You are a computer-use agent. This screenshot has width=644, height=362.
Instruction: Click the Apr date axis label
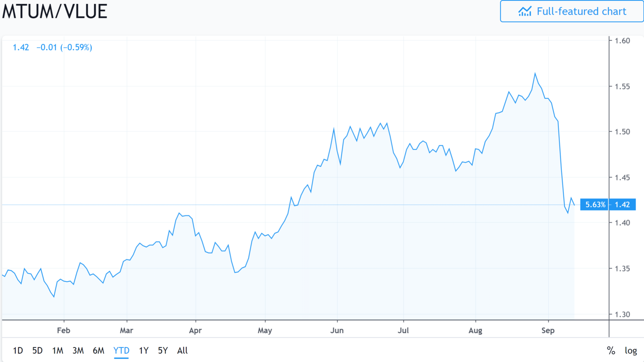[x=195, y=331]
